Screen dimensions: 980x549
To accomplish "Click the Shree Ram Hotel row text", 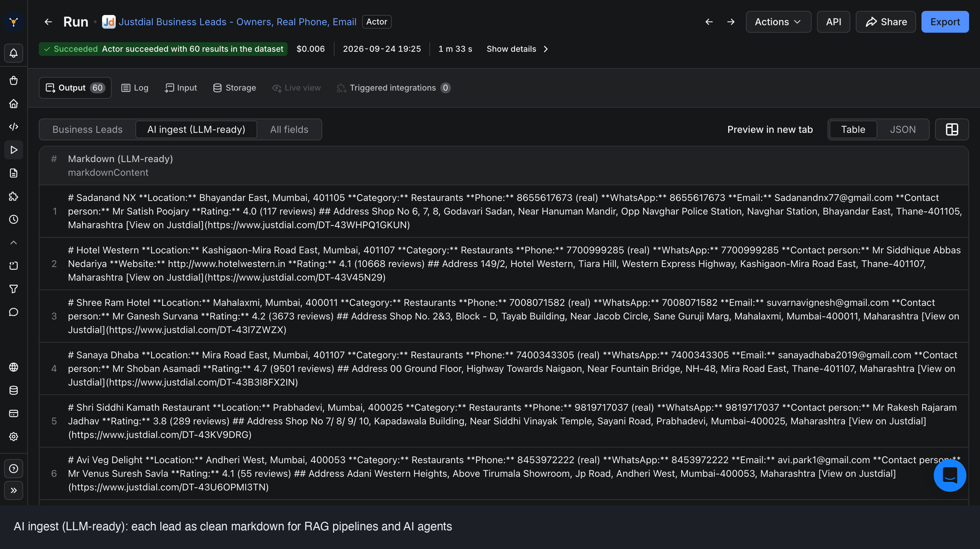I will click(513, 316).
